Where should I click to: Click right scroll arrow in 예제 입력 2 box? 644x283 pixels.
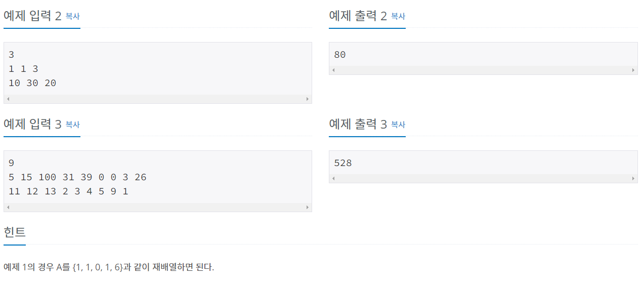pyautogui.click(x=308, y=99)
